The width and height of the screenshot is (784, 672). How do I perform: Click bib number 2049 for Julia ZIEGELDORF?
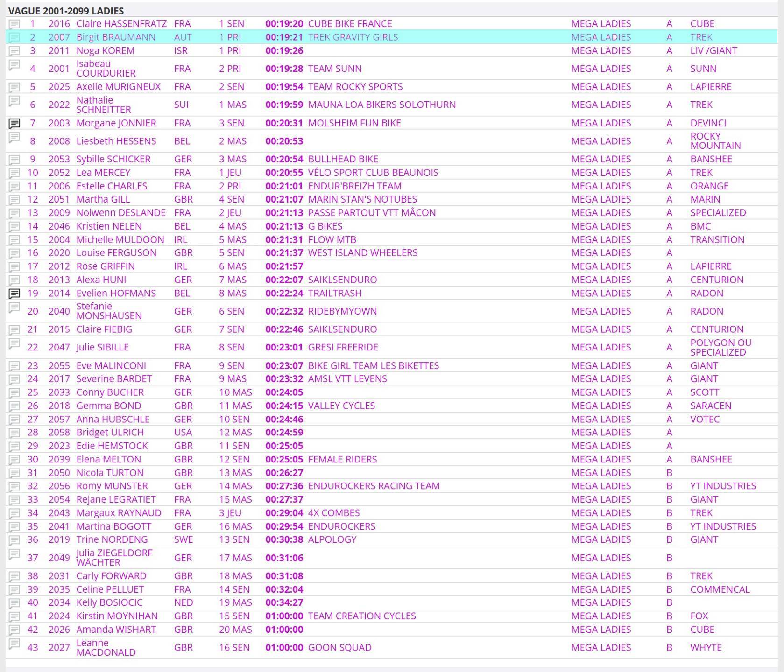(x=59, y=558)
